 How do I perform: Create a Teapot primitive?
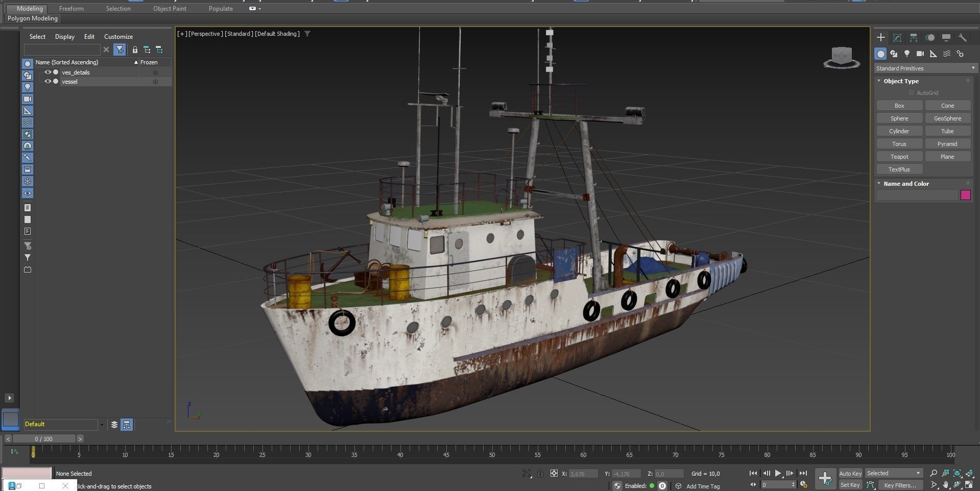coord(899,157)
